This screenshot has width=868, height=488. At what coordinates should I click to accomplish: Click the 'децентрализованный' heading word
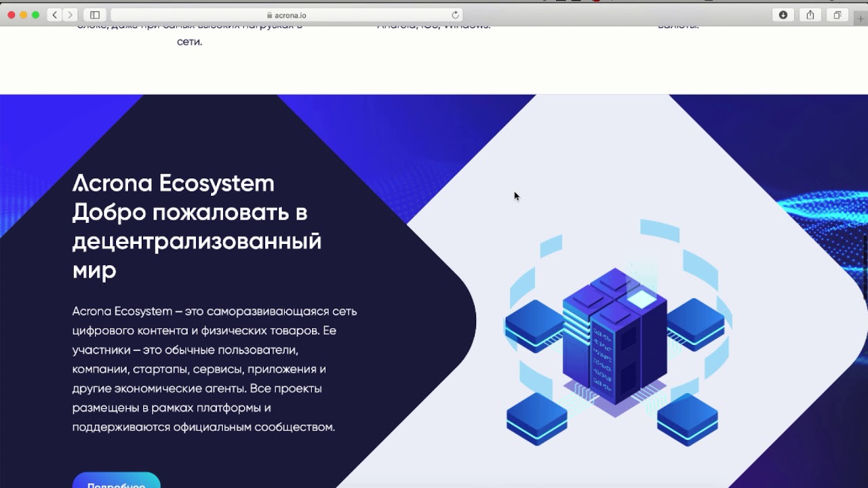pos(197,241)
